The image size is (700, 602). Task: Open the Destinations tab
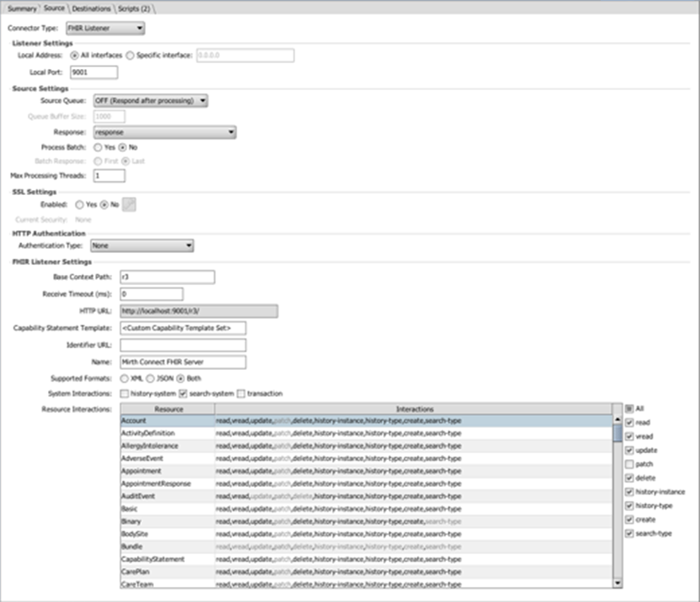[91, 8]
